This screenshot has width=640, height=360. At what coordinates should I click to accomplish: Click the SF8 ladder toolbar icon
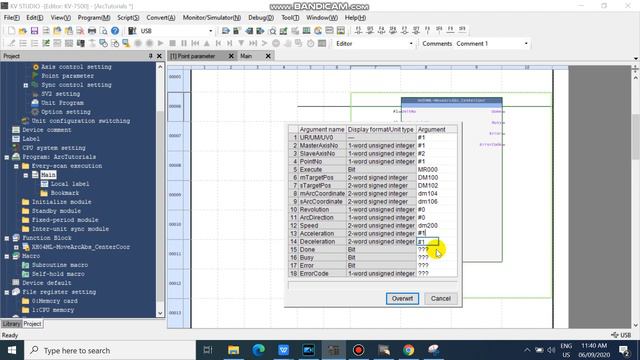pyautogui.click(x=439, y=30)
